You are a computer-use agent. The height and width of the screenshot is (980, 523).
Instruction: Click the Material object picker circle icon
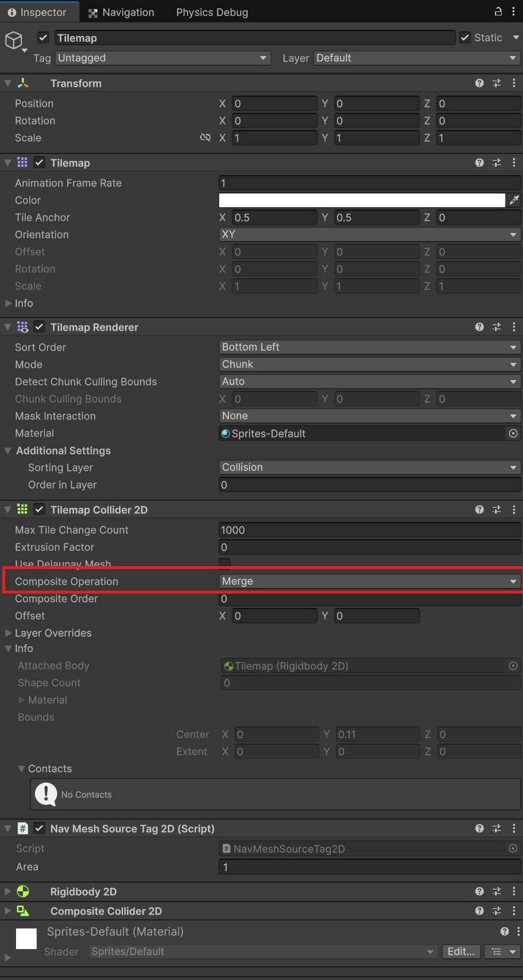click(x=513, y=433)
